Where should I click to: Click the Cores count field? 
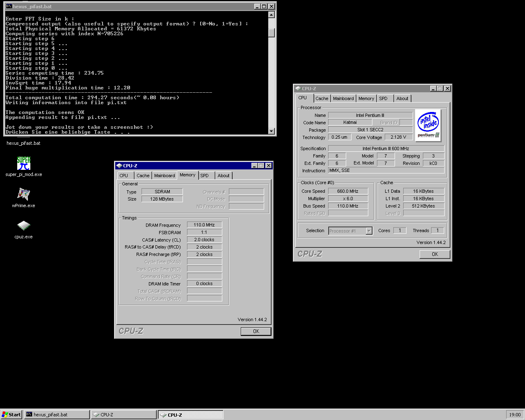pyautogui.click(x=399, y=231)
